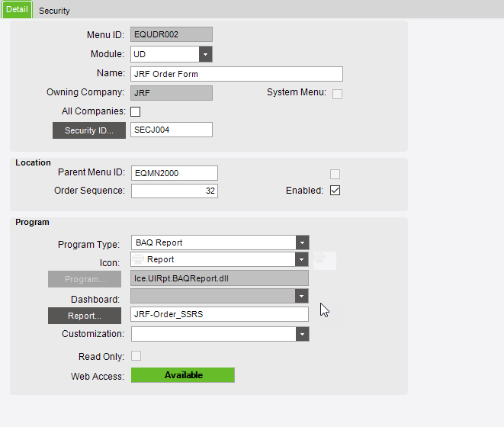The width and height of the screenshot is (504, 427).
Task: Switch to the Detail tab
Action: [17, 9]
